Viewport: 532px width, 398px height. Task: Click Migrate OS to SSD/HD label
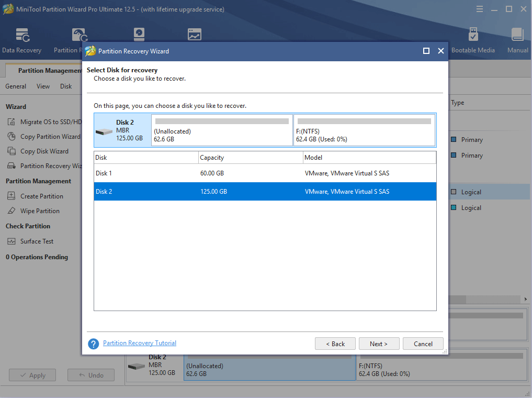pos(51,122)
